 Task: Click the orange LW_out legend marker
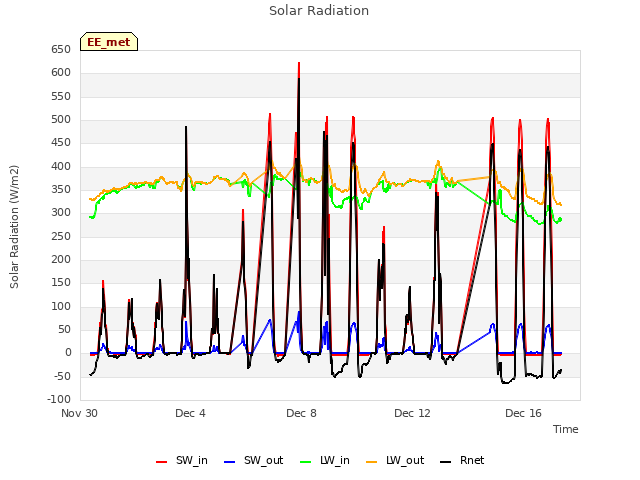click(x=372, y=462)
